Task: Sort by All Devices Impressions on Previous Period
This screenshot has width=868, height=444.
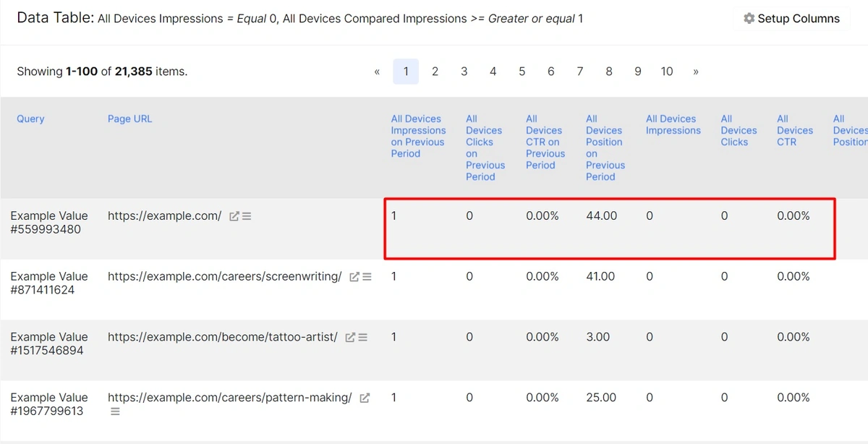Action: click(x=418, y=136)
